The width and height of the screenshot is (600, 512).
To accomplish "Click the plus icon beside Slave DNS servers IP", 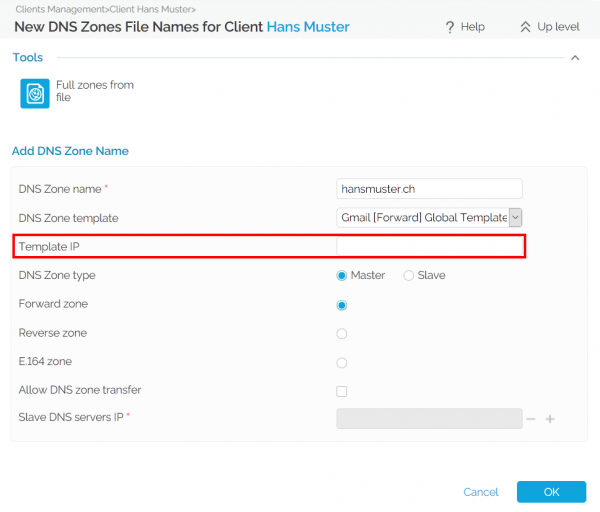I will (549, 418).
